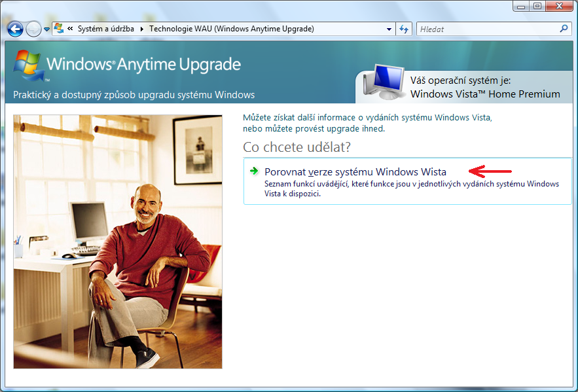This screenshot has height=392, width=578.
Task: Click the Windows Anytime Upgrade flag logo
Action: click(x=28, y=65)
